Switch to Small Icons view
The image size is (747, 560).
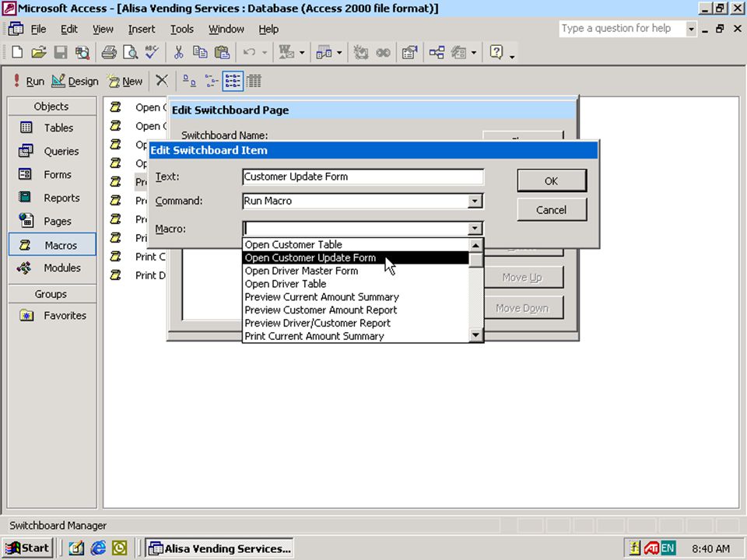point(211,81)
